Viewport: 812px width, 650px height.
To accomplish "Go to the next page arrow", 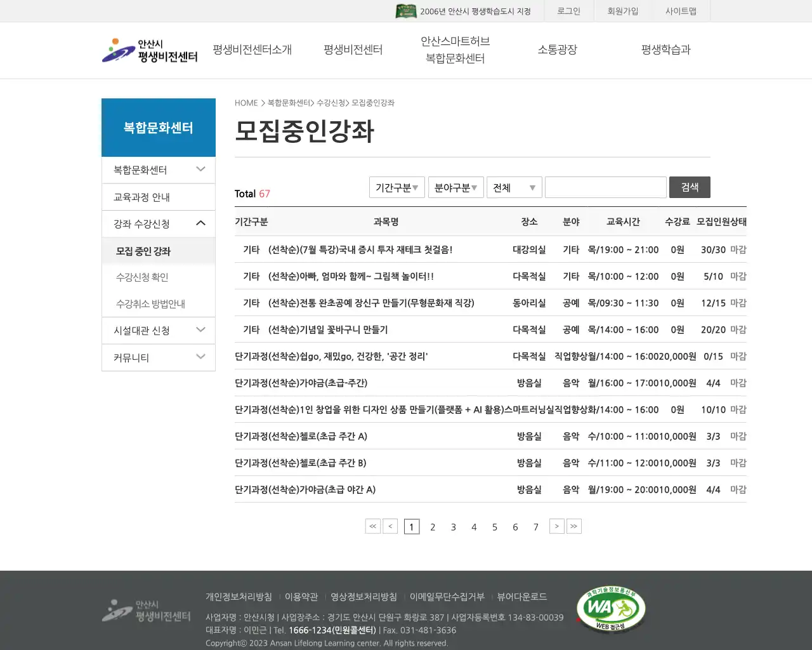I will pos(556,526).
